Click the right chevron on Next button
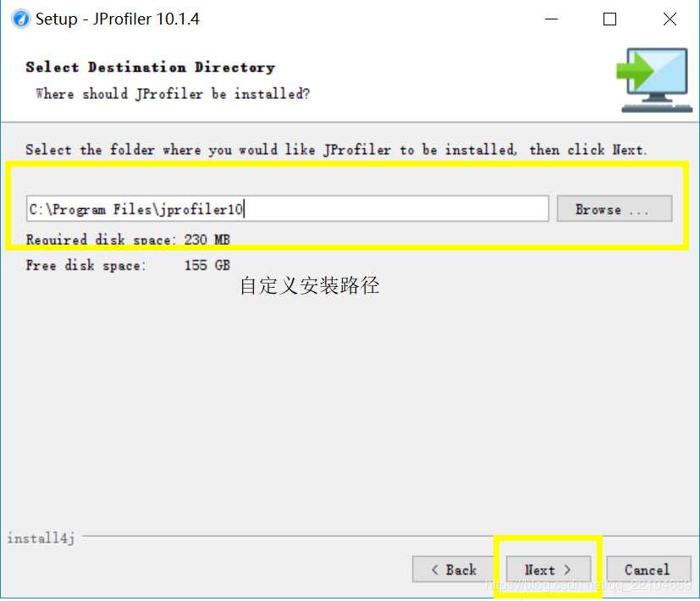Viewport: 700px width, 601px height. [x=567, y=570]
